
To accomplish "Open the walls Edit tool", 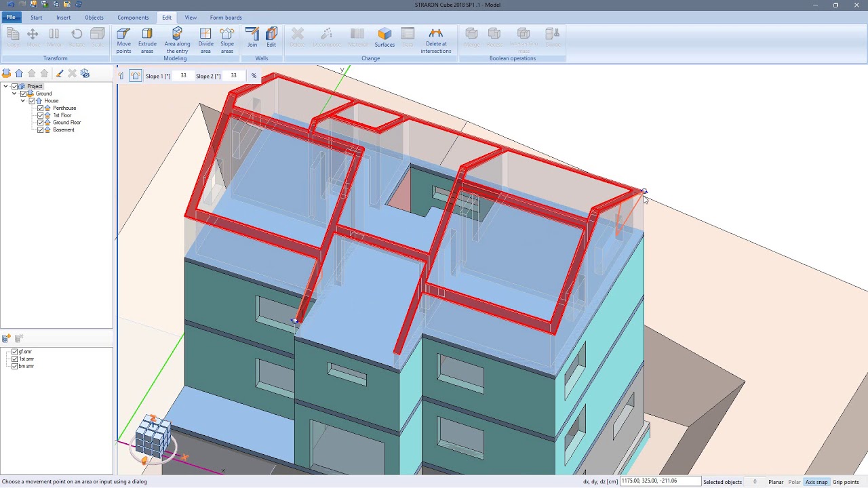I will click(271, 38).
